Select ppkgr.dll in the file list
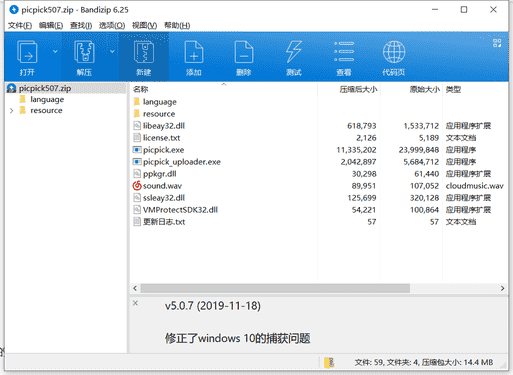 pyautogui.click(x=159, y=174)
